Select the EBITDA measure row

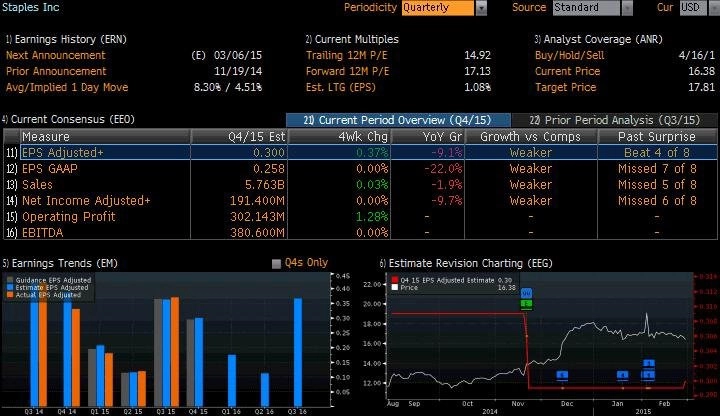(360, 233)
